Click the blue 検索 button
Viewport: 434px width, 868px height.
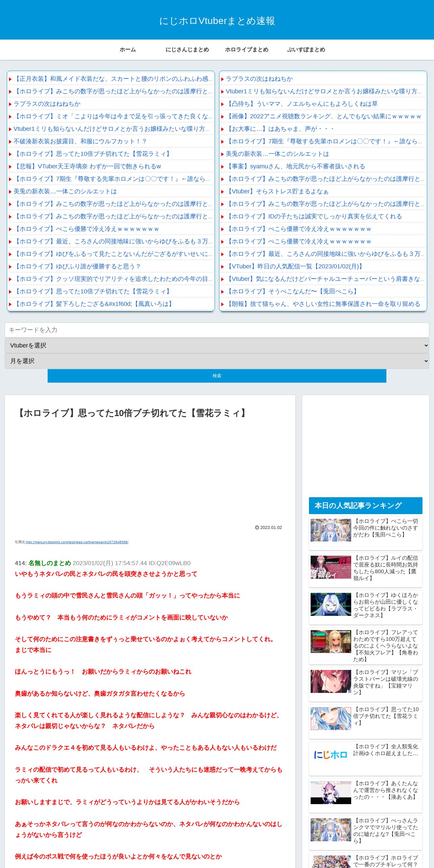pyautogui.click(x=217, y=376)
